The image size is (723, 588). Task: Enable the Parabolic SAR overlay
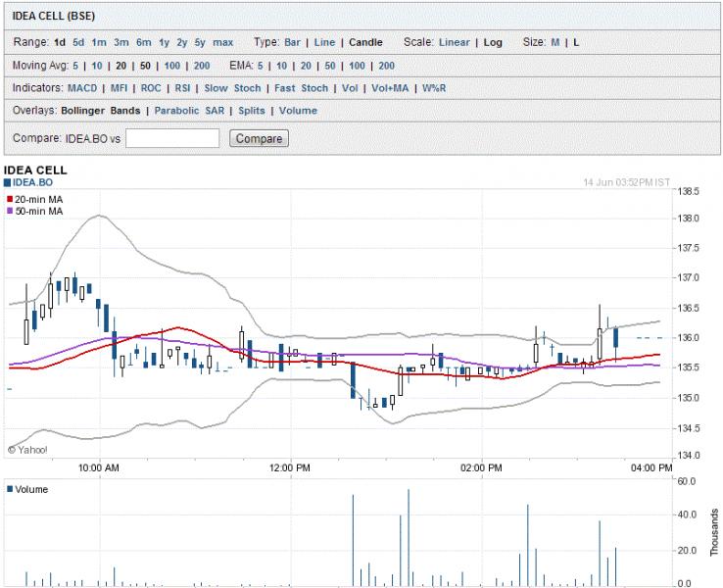pos(189,111)
